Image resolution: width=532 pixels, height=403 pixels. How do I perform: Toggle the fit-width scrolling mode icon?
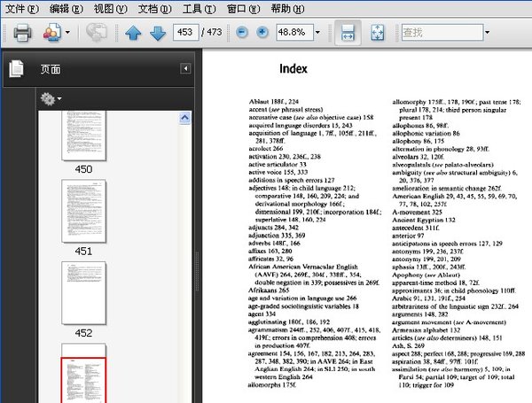pyautogui.click(x=348, y=33)
